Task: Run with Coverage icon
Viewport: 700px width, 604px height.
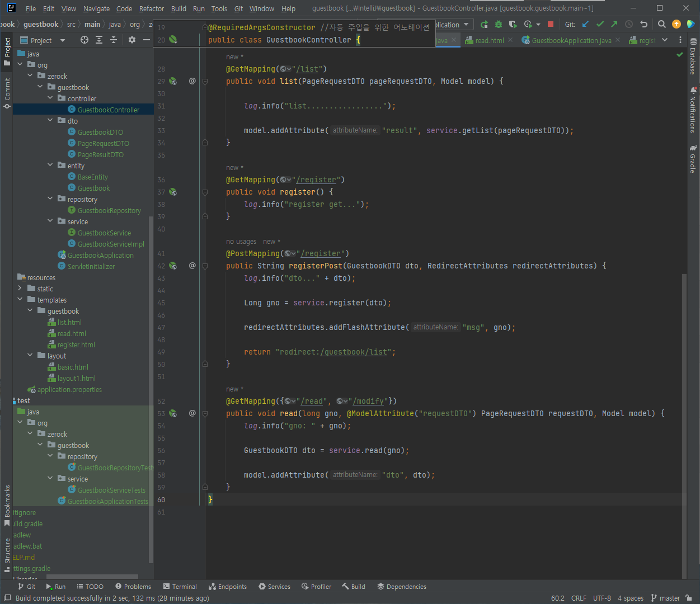Action: tap(513, 25)
